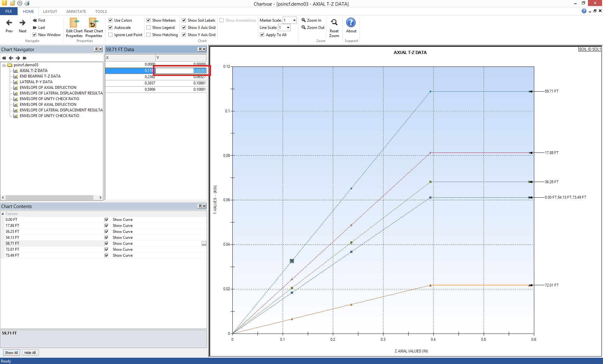Open the FILE menu
The image size is (603, 364).
[x=9, y=11]
